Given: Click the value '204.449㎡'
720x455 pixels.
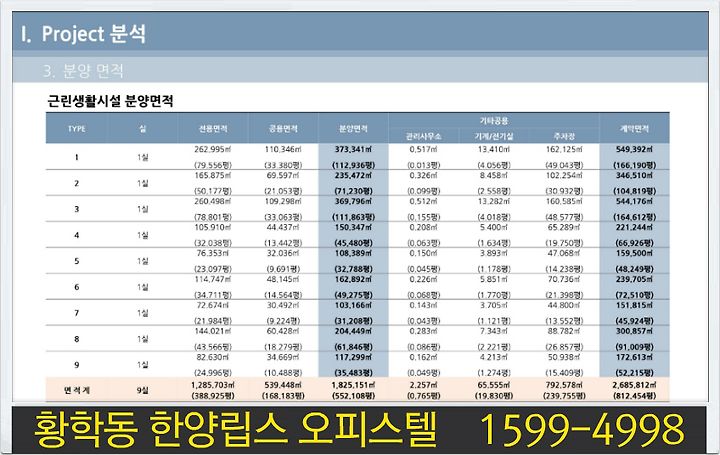Looking at the screenshot, I should [353, 331].
